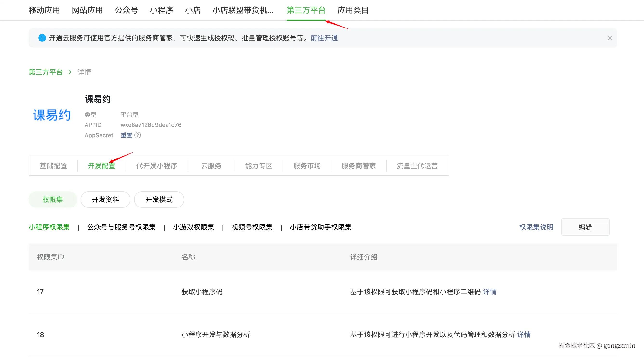
Task: Select the 基础配置 configuration tab
Action: pos(54,166)
